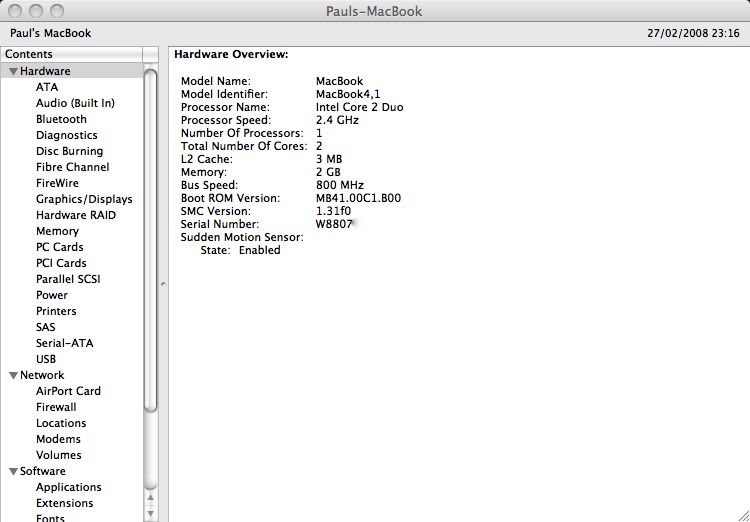Minimize the Pauls-MacBook window
Screen dimensions: 750x522
(36, 11)
